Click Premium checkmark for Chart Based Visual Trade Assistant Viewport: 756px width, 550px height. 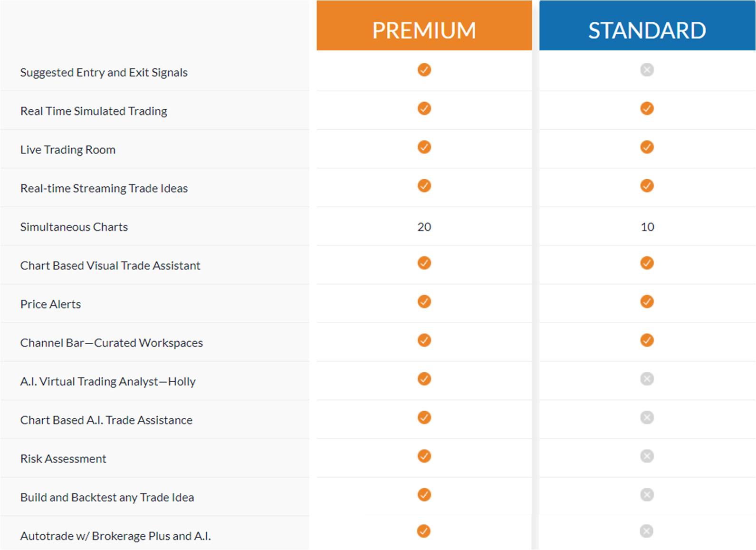point(424,263)
